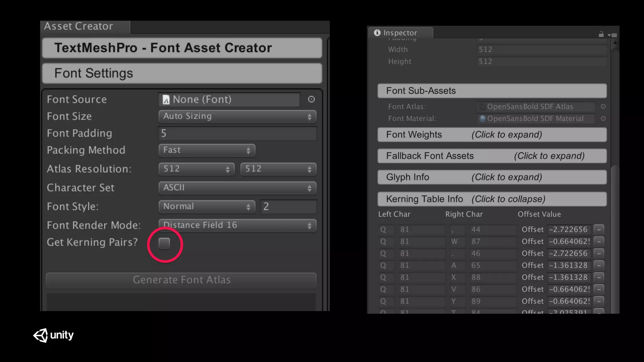This screenshot has height=362, width=644.
Task: Open Font Size Auto Sizing dropdown
Action: click(x=237, y=116)
